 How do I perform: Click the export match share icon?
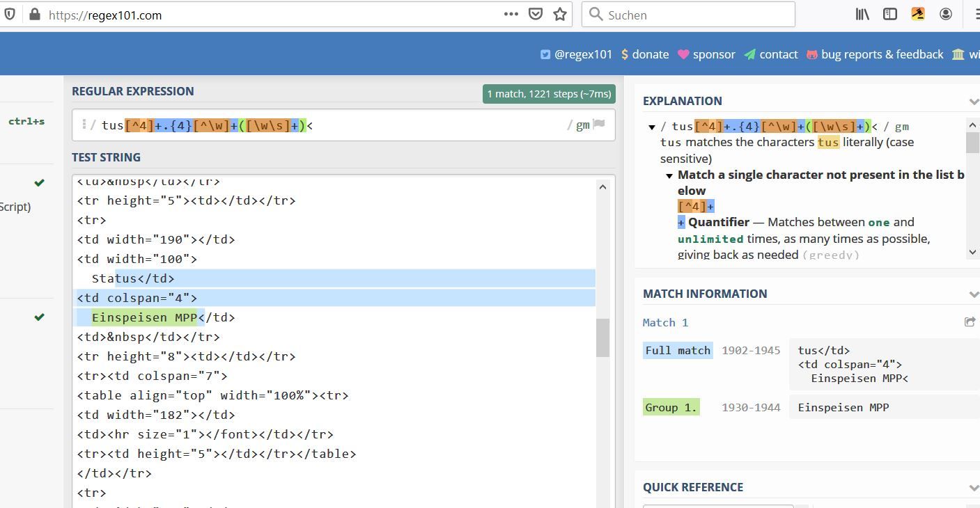click(970, 322)
